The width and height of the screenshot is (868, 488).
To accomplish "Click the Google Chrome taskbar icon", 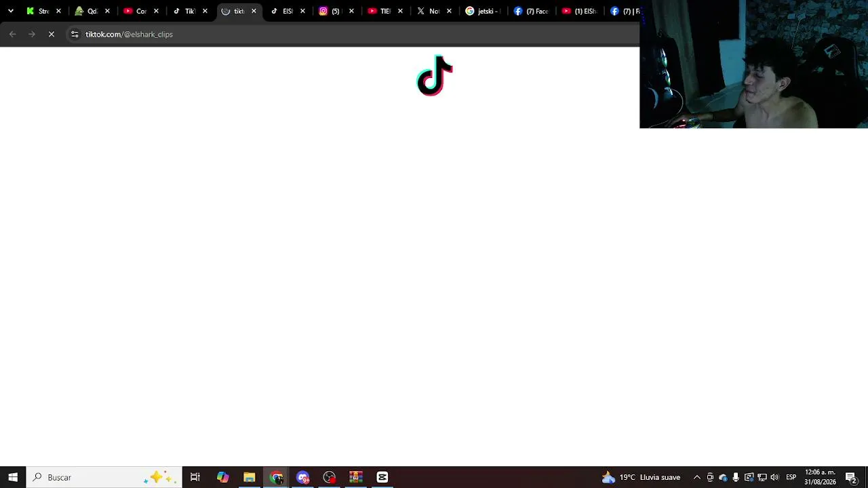I will coord(276,477).
